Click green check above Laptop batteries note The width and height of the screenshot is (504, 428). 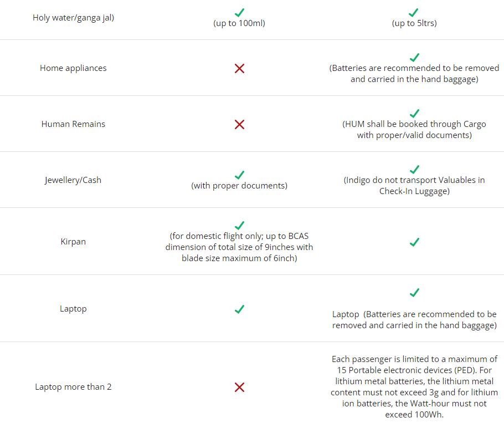[x=414, y=293]
